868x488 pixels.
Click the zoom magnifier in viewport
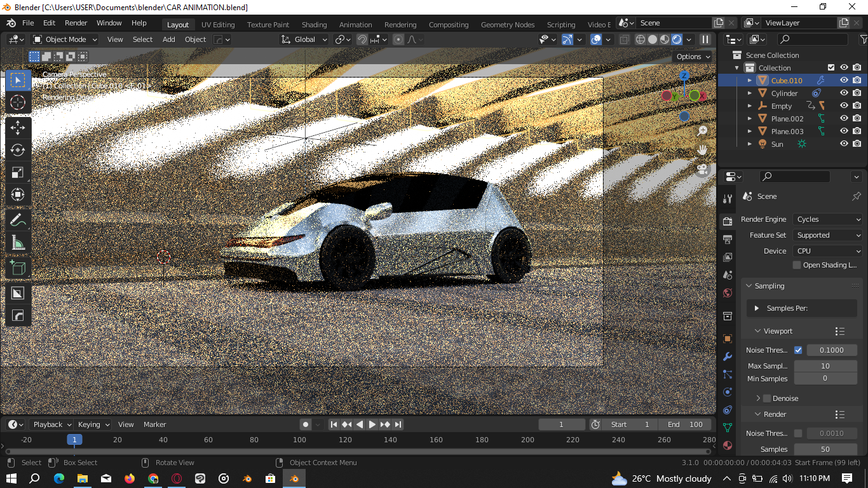pos(702,131)
